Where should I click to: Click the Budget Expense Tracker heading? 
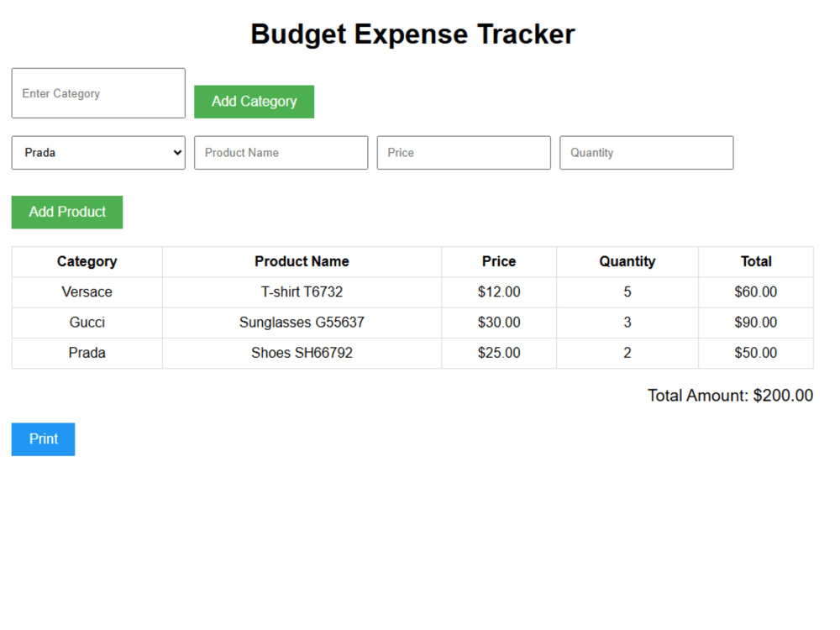(x=412, y=34)
